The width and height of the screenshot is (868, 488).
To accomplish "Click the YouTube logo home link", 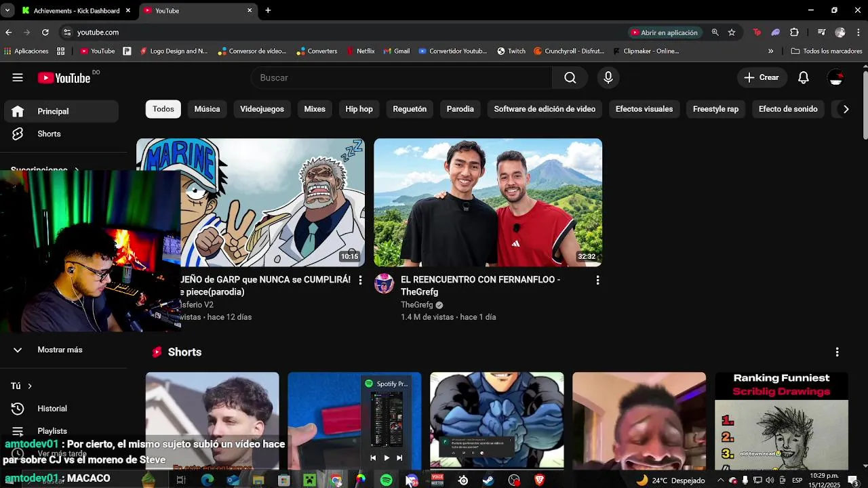I will [x=64, y=78].
